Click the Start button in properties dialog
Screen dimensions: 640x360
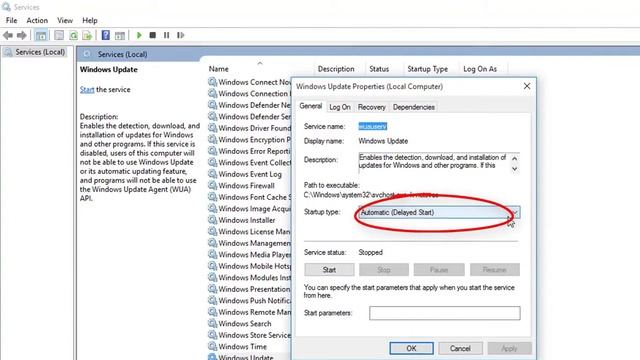point(329,270)
